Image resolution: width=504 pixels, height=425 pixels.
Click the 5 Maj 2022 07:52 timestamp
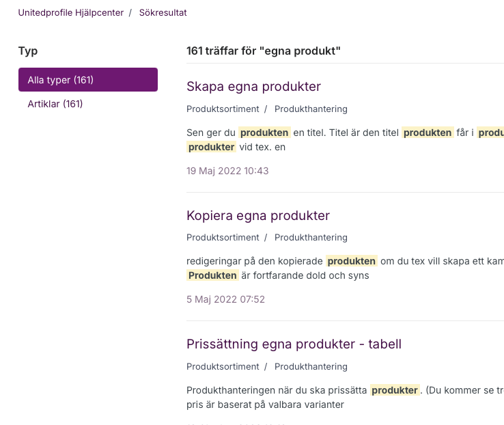(225, 299)
